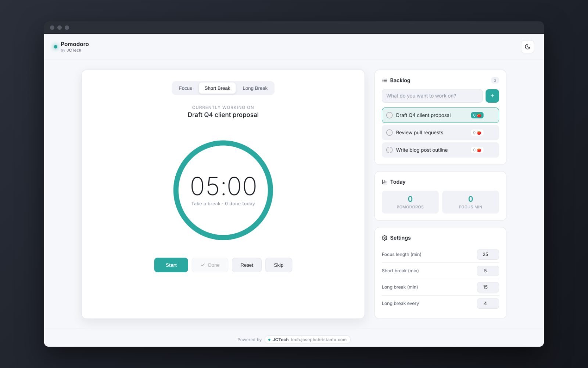This screenshot has height=368, width=588.
Task: Click the 'by JCTech' subtitle in header
Action: [x=71, y=50]
